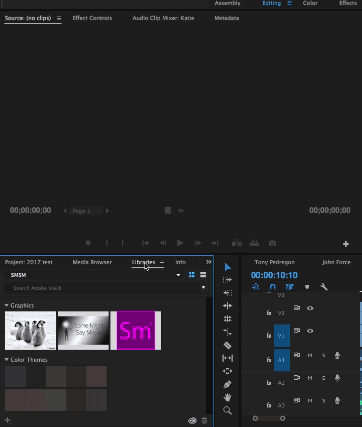The width and height of the screenshot is (362, 427).
Task: Open Source panel hamburger menu
Action: [59, 18]
